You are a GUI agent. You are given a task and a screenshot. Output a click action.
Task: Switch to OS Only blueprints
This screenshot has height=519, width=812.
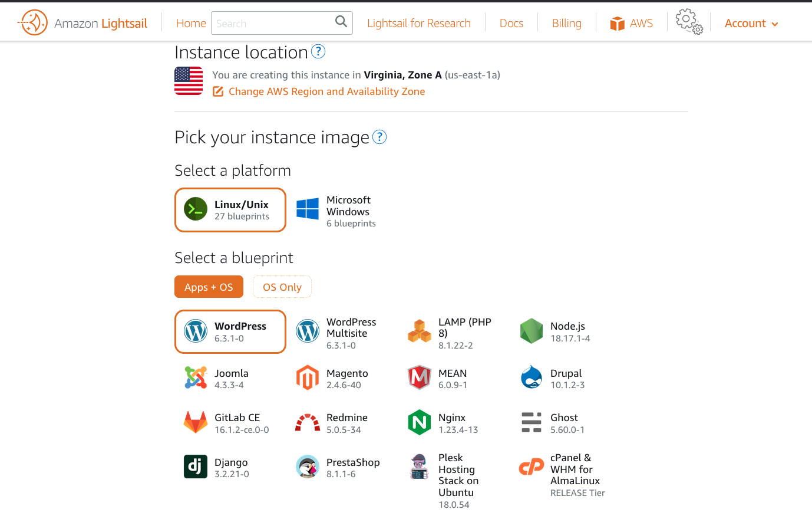point(282,287)
